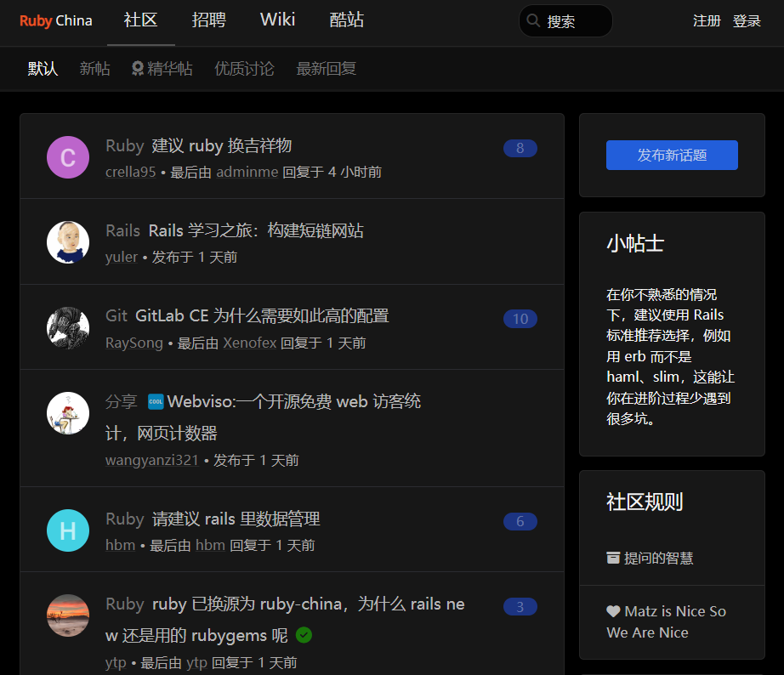
Task: Click the 登录 login link
Action: pos(747,21)
